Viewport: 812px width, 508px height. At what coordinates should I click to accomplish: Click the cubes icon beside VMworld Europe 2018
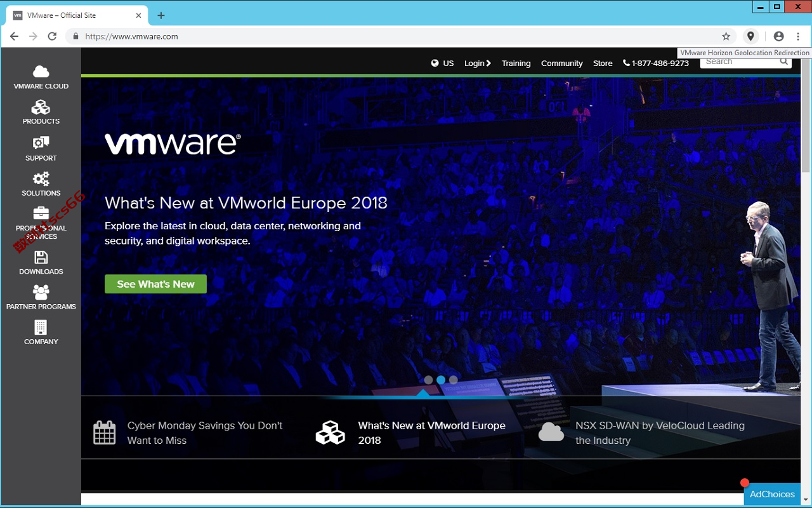click(x=330, y=432)
